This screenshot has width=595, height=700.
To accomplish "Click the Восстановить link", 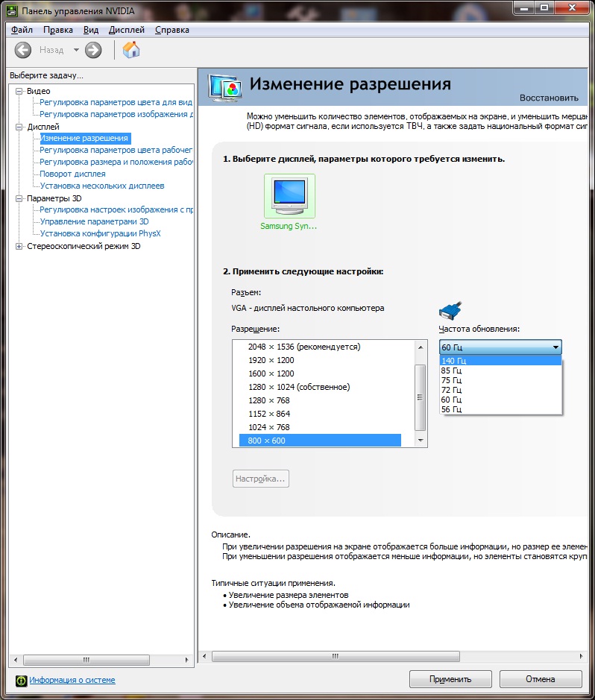I will pyautogui.click(x=549, y=98).
